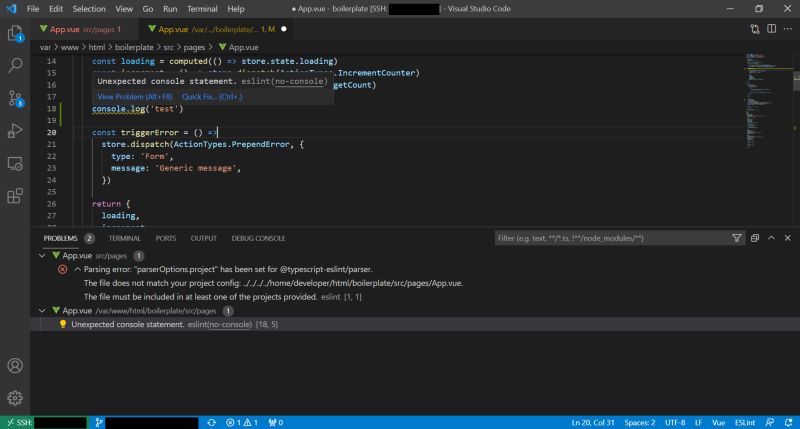Switch to App.vue src/pages editor tab
800x429 pixels.
[x=84, y=29]
